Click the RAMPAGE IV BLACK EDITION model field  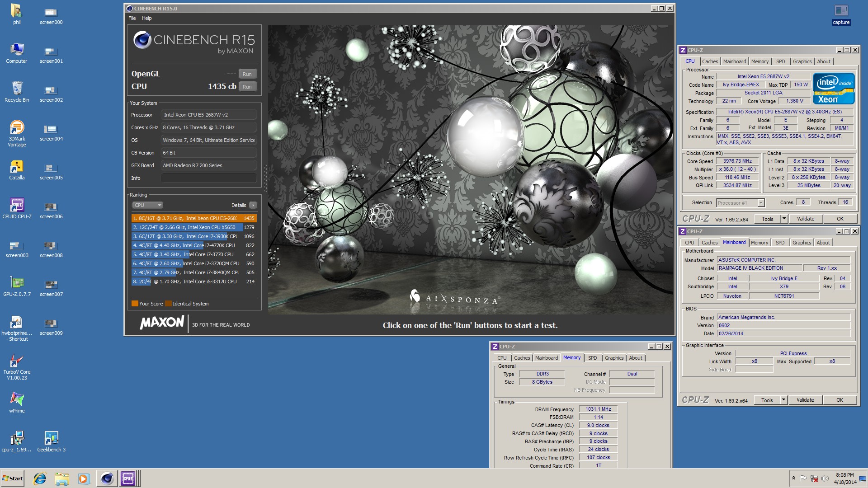click(759, 268)
